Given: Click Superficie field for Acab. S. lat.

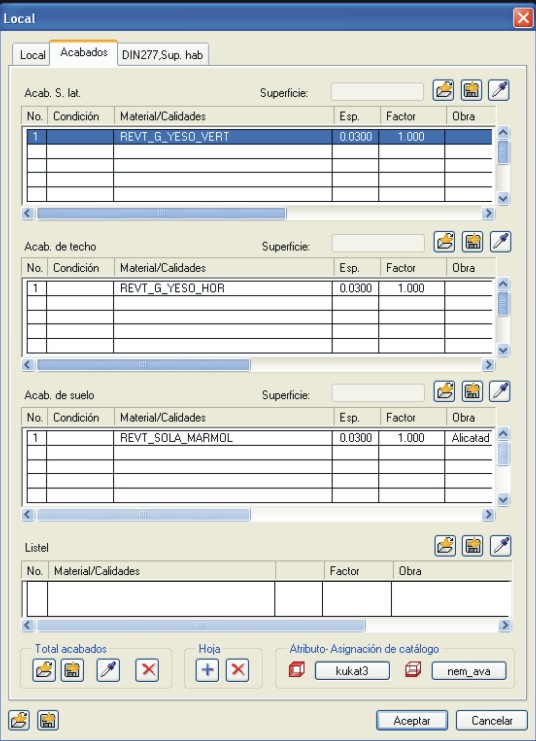Looking at the screenshot, I should pos(377,92).
